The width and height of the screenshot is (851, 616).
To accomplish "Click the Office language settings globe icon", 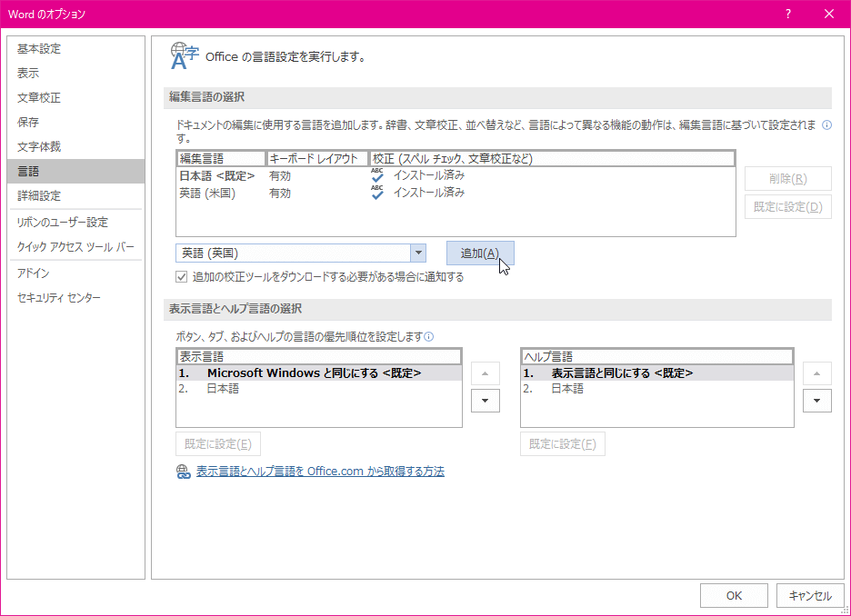I will point(184,56).
